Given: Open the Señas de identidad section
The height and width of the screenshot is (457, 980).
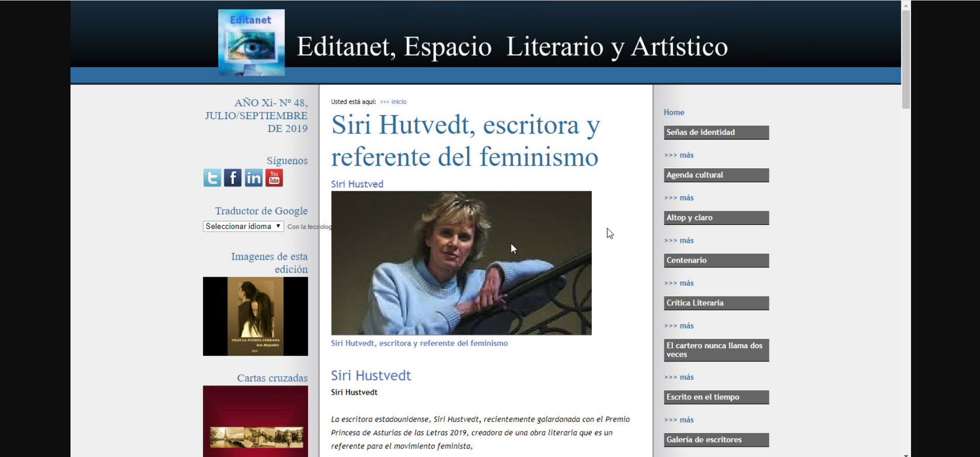Looking at the screenshot, I should [716, 132].
